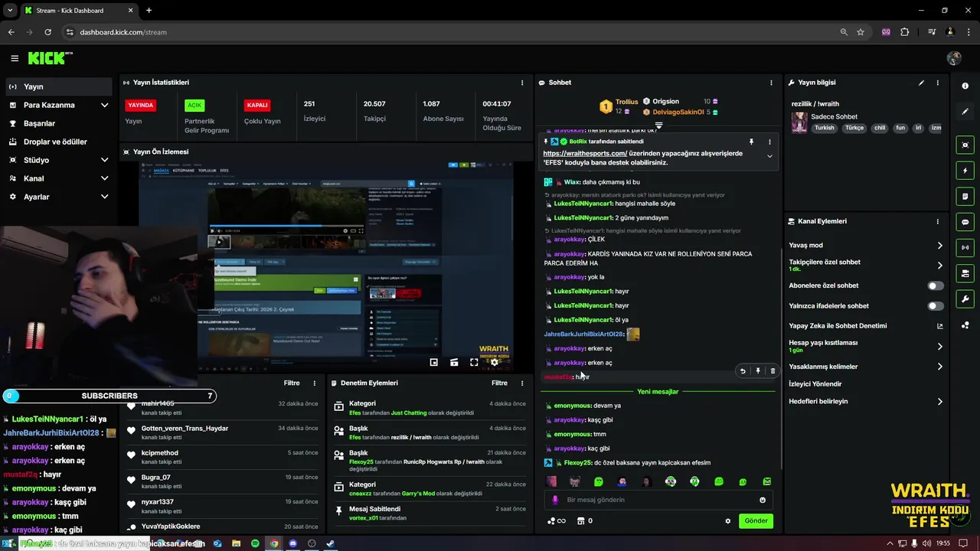Reload the dashboard page
The width and height of the screenshot is (980, 551).
pyautogui.click(x=47, y=32)
